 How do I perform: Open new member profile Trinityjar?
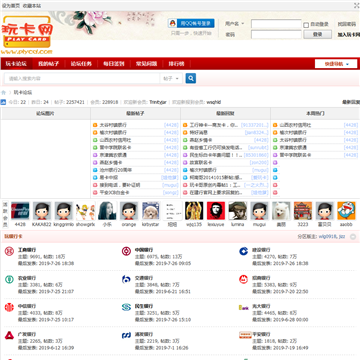pos(158,102)
